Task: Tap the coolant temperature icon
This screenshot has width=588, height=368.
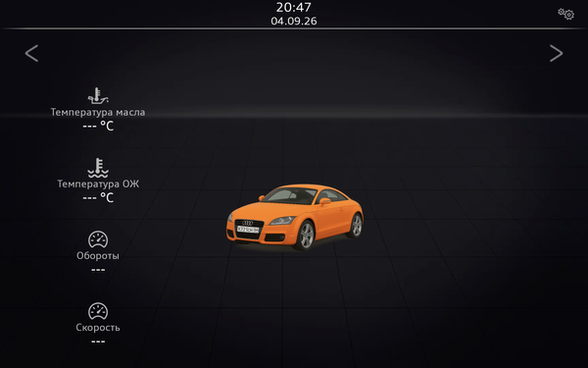Action: 98,168
